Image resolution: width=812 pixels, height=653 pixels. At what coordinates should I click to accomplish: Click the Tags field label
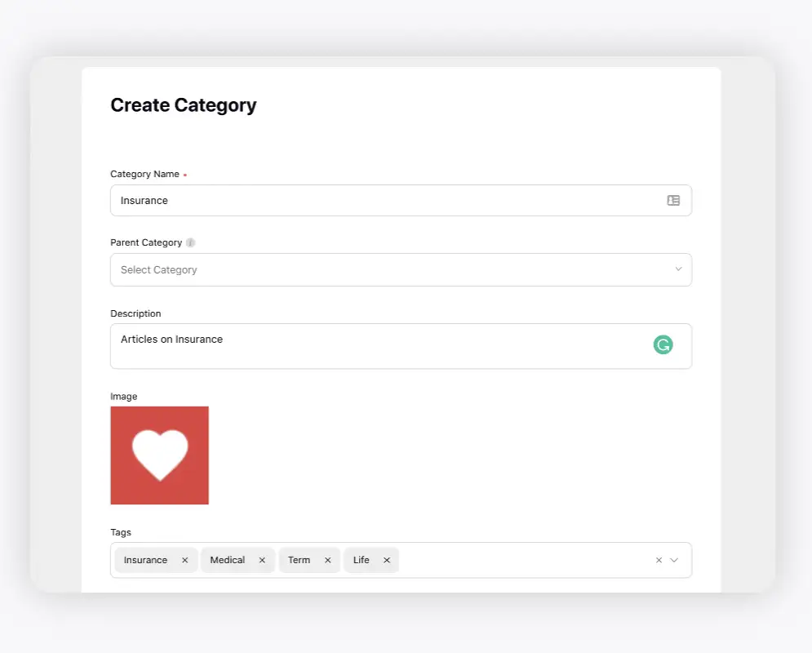pyautogui.click(x=120, y=531)
